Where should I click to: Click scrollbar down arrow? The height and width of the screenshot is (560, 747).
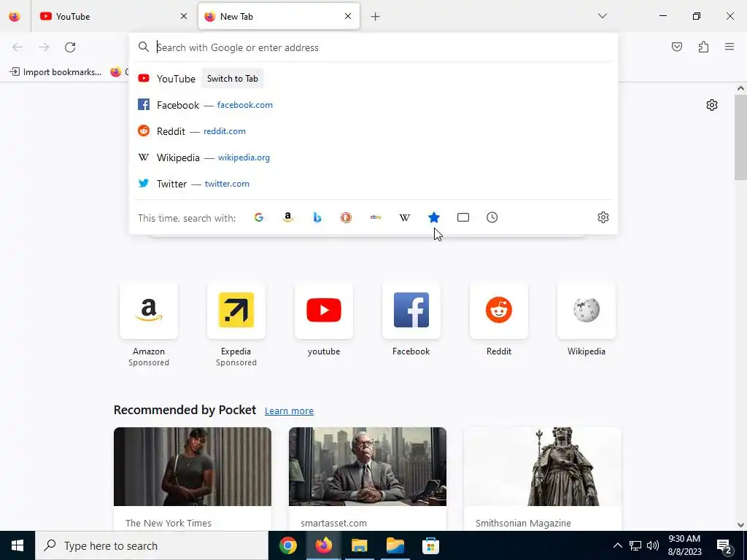tap(740, 525)
